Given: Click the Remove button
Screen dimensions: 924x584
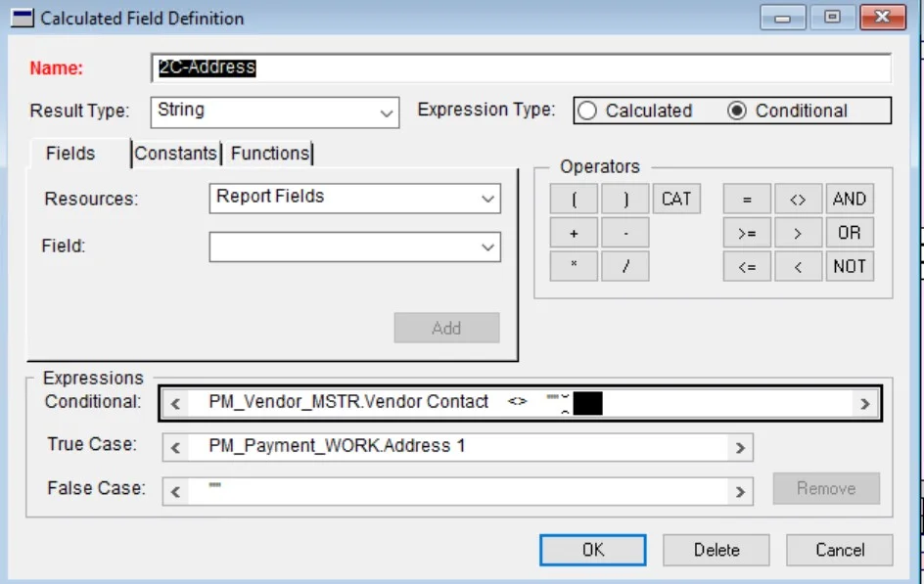Looking at the screenshot, I should point(826,488).
